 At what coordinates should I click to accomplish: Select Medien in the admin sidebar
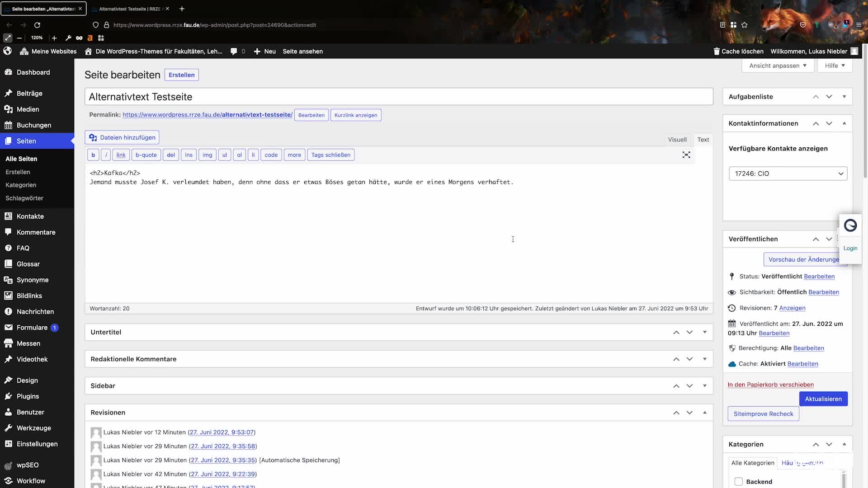pos(28,109)
